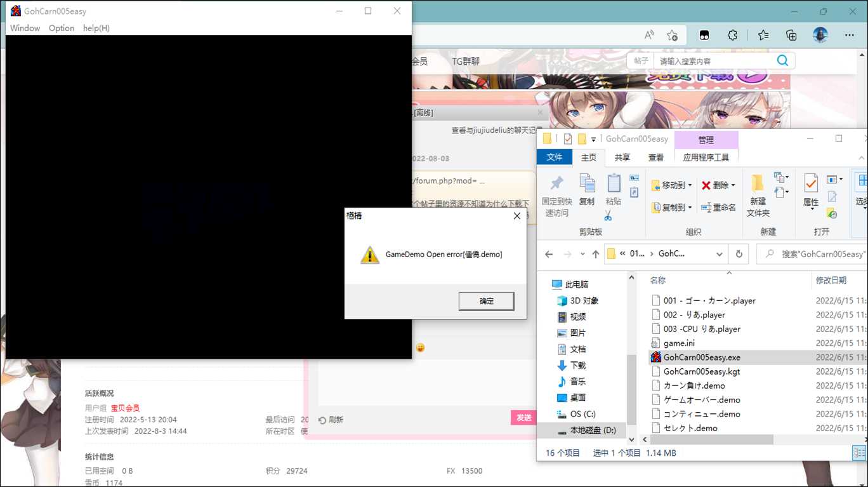Select 3D 对象 in the navigation pane
Screen dimensions: 868x487
click(x=577, y=300)
